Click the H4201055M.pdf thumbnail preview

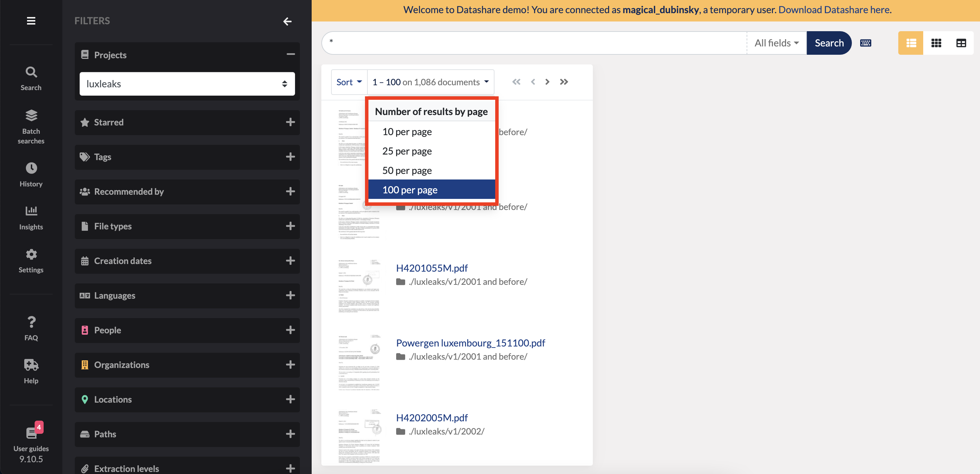click(x=359, y=286)
